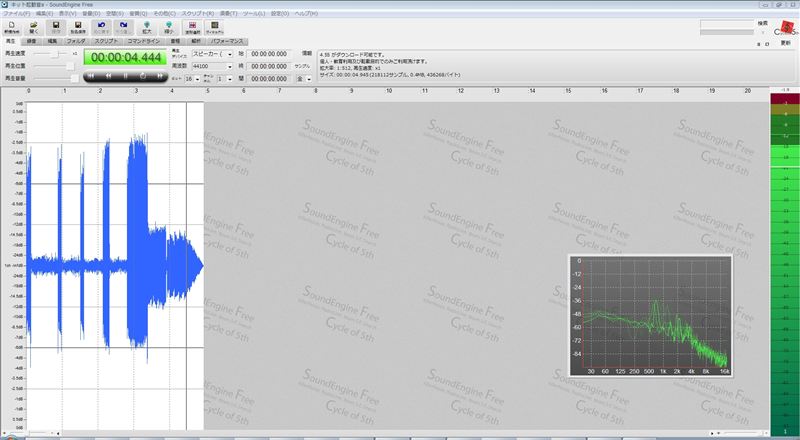Open the その他(C) menu
800x440 pixels.
(164, 14)
